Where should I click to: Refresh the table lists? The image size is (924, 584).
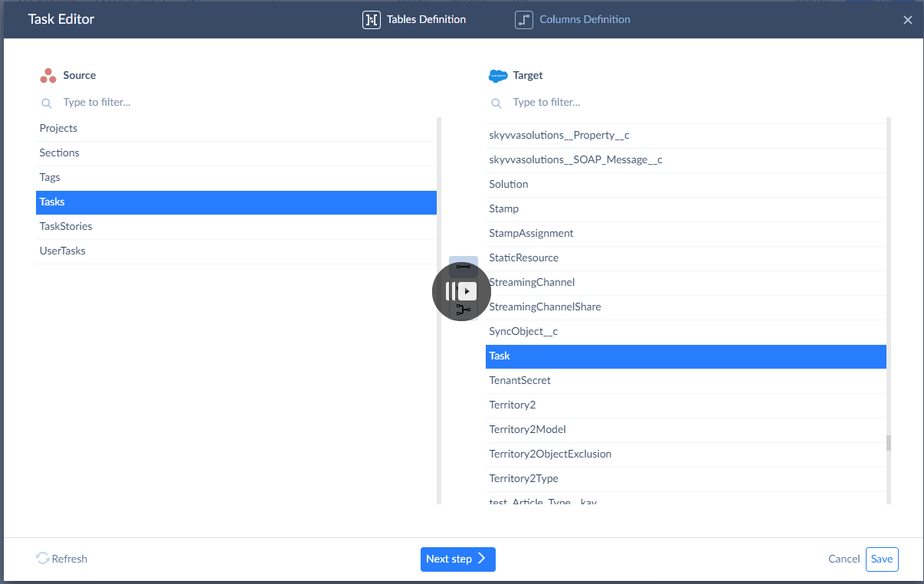[62, 559]
